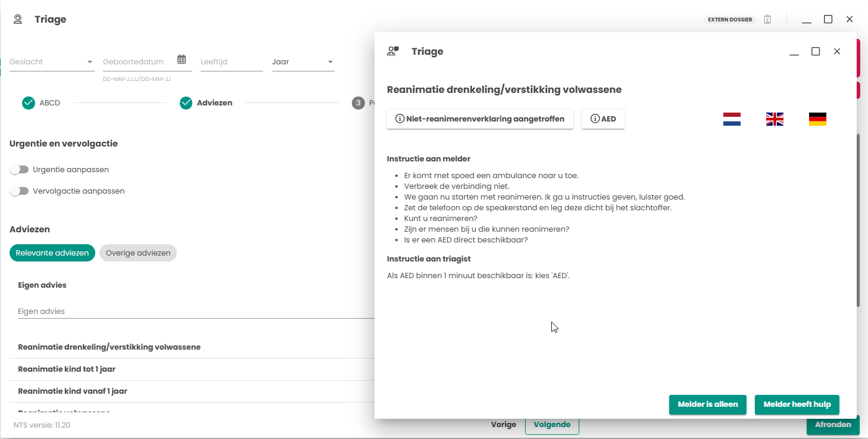Open the calendar date picker for Geboortedatum
Screen dimensions: 868x439
tap(182, 59)
